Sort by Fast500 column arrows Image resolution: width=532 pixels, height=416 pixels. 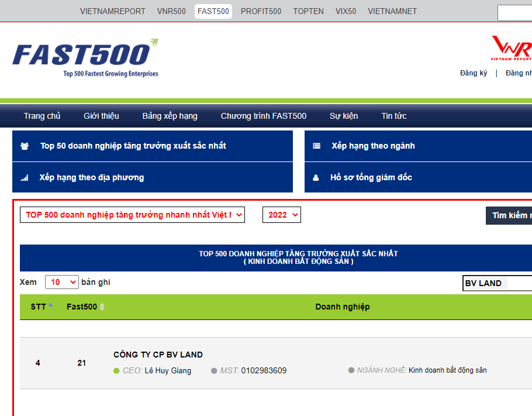[102, 307]
